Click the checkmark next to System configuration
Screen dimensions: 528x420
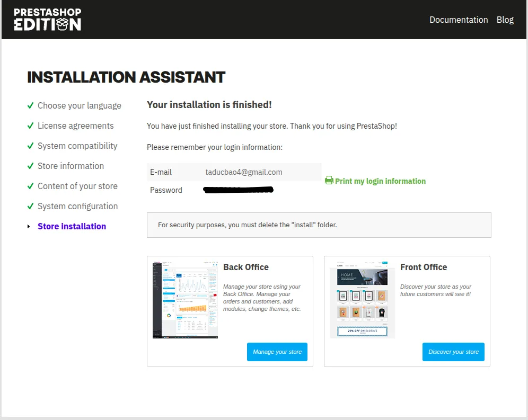pyautogui.click(x=31, y=206)
